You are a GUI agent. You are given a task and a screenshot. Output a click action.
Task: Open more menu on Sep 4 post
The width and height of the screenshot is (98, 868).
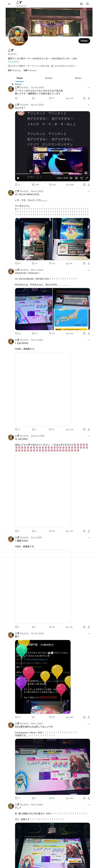coord(89,191)
